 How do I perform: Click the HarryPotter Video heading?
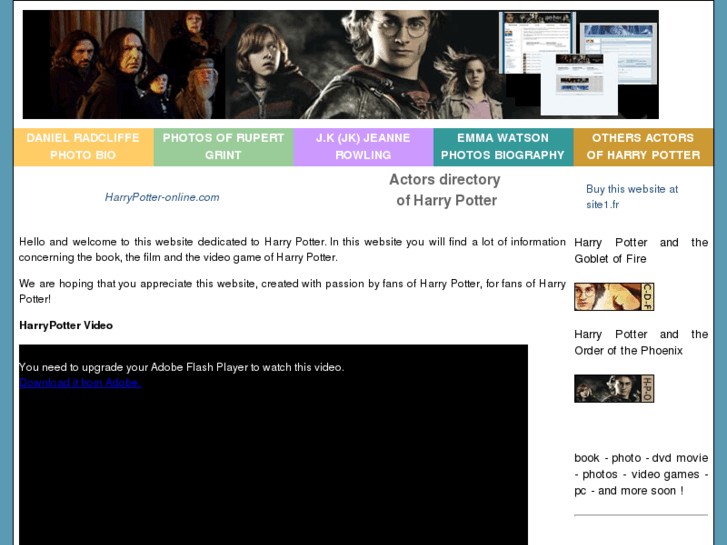pos(66,325)
